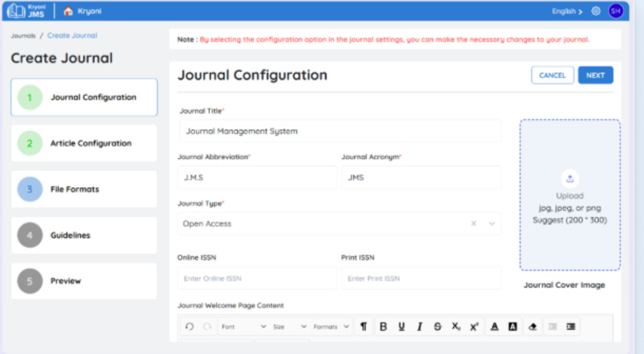
Task: Choose the text font color
Action: click(495, 326)
